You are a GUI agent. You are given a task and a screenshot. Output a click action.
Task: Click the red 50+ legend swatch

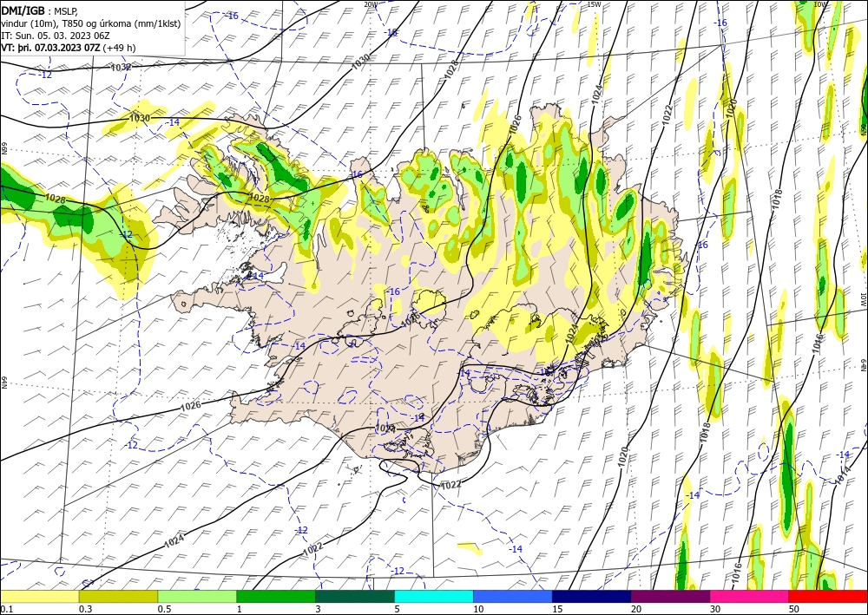828,597
